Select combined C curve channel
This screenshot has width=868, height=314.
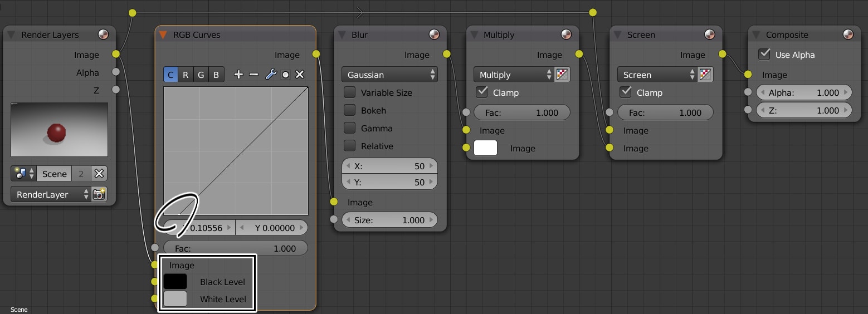[x=170, y=75]
